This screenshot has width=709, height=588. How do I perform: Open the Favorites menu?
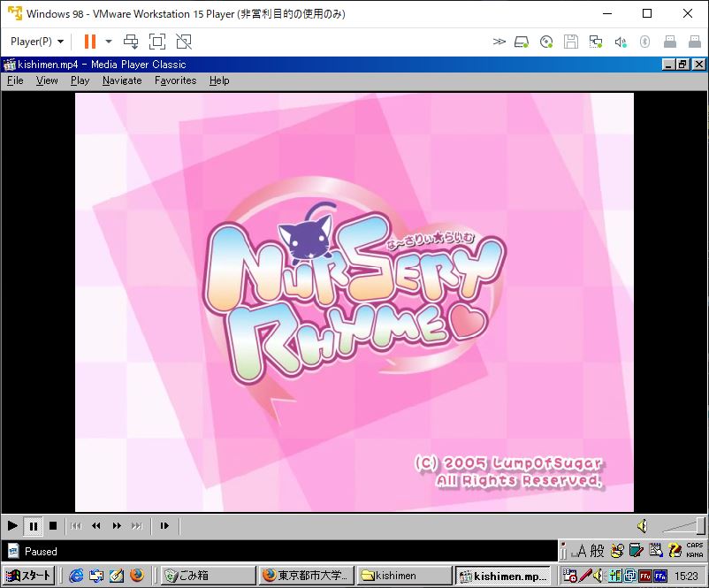175,80
